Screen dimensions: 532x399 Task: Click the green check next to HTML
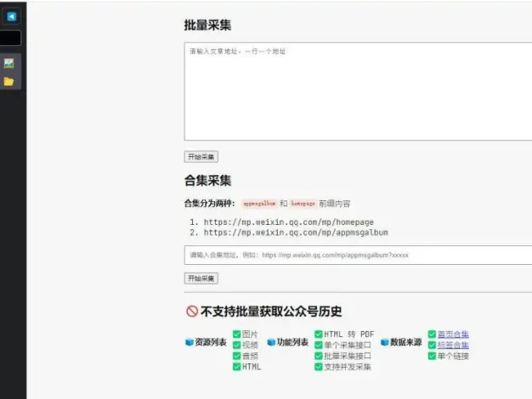[x=237, y=367]
